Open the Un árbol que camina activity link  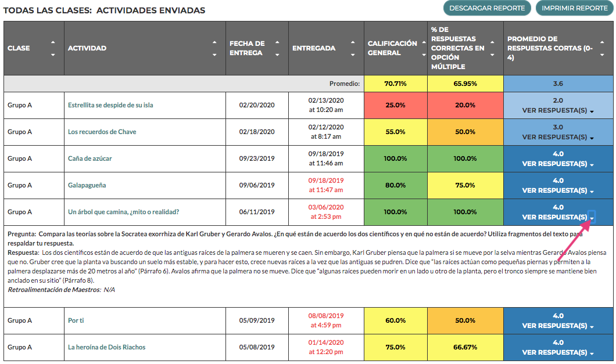pos(123,212)
